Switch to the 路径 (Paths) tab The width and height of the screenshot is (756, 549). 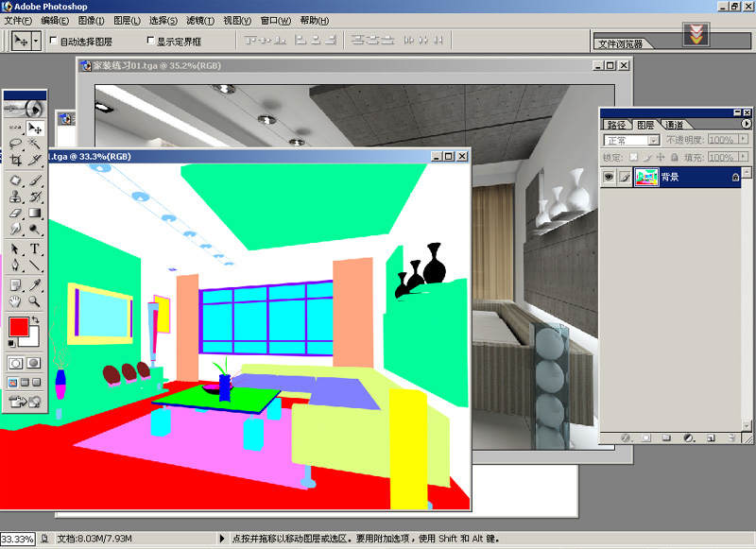tap(616, 125)
